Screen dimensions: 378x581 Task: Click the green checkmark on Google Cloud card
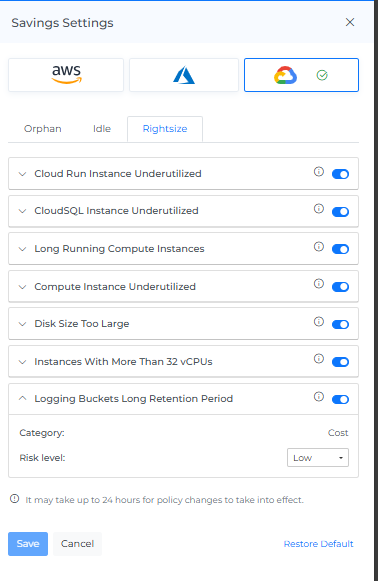(x=322, y=76)
